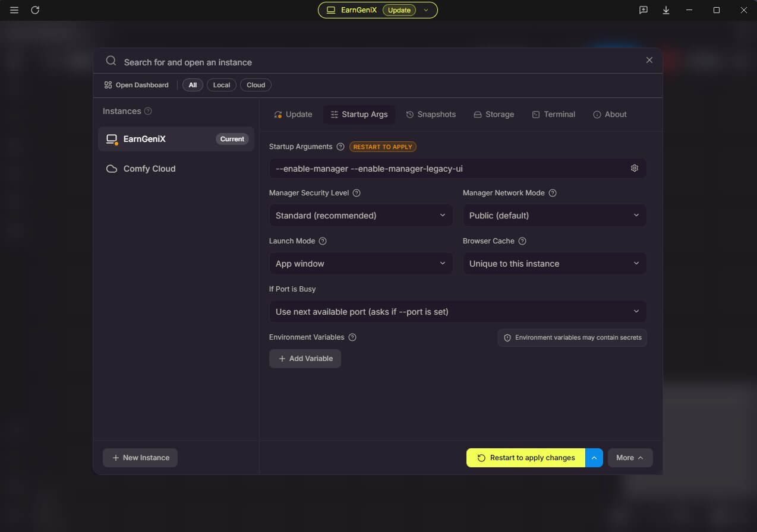Expand the EarnGeniX title dropdown chevron
The width and height of the screenshot is (757, 532).
[426, 10]
